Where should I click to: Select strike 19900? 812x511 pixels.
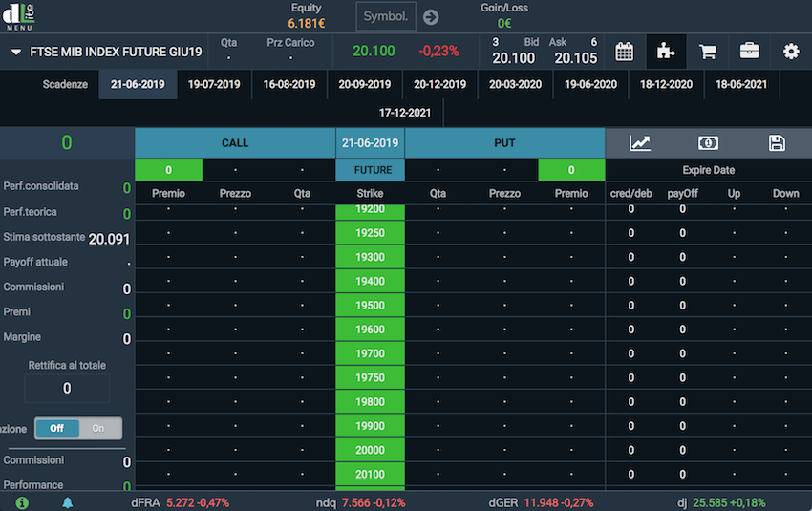pyautogui.click(x=371, y=426)
